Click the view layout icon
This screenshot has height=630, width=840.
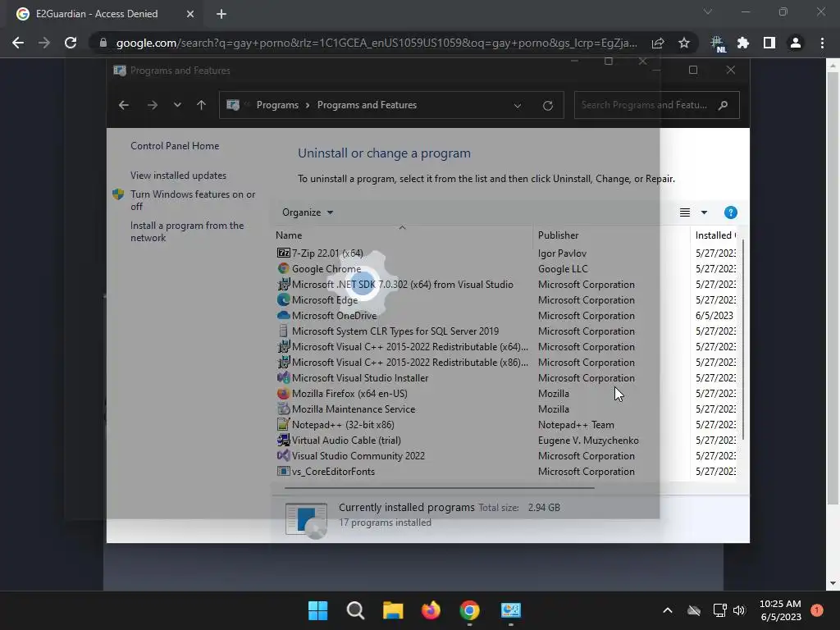[685, 212]
